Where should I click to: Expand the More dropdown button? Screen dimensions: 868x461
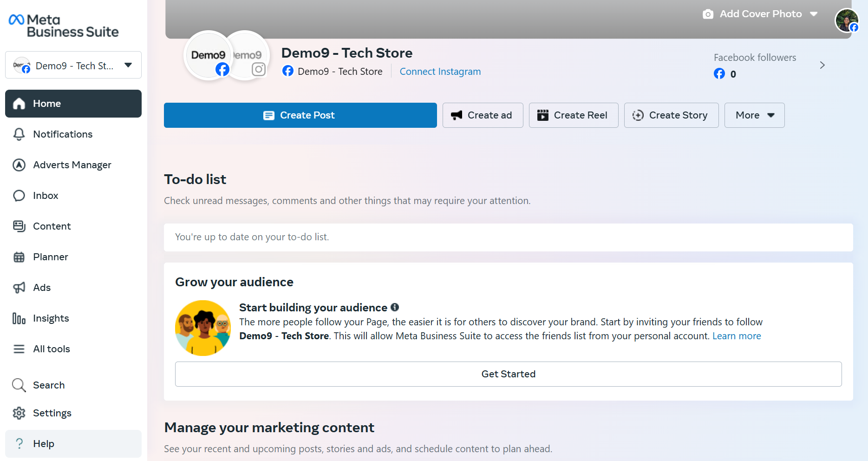[x=755, y=115]
